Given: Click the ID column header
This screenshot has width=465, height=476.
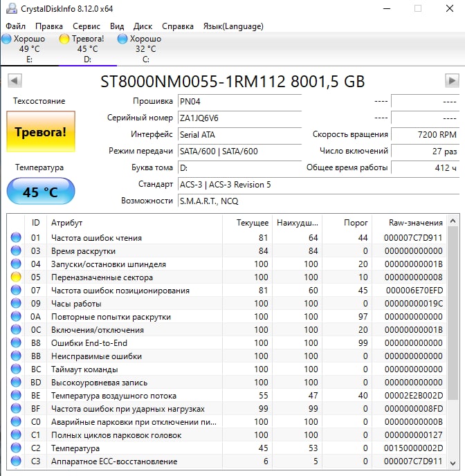Looking at the screenshot, I should click(x=35, y=223).
